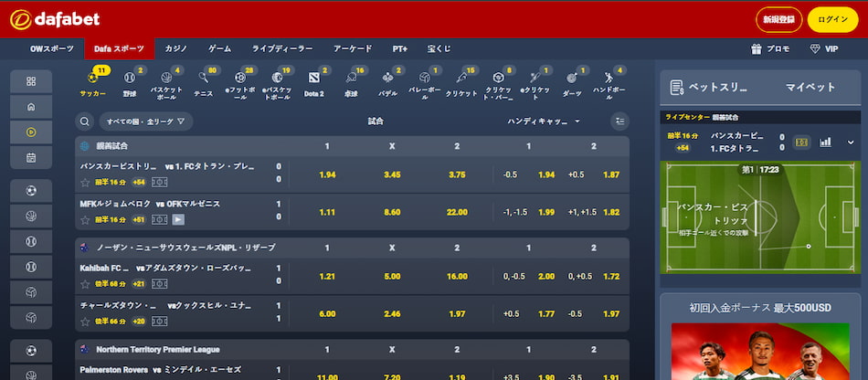Open the VIP link
This screenshot has height=380, width=868.
tap(824, 48)
